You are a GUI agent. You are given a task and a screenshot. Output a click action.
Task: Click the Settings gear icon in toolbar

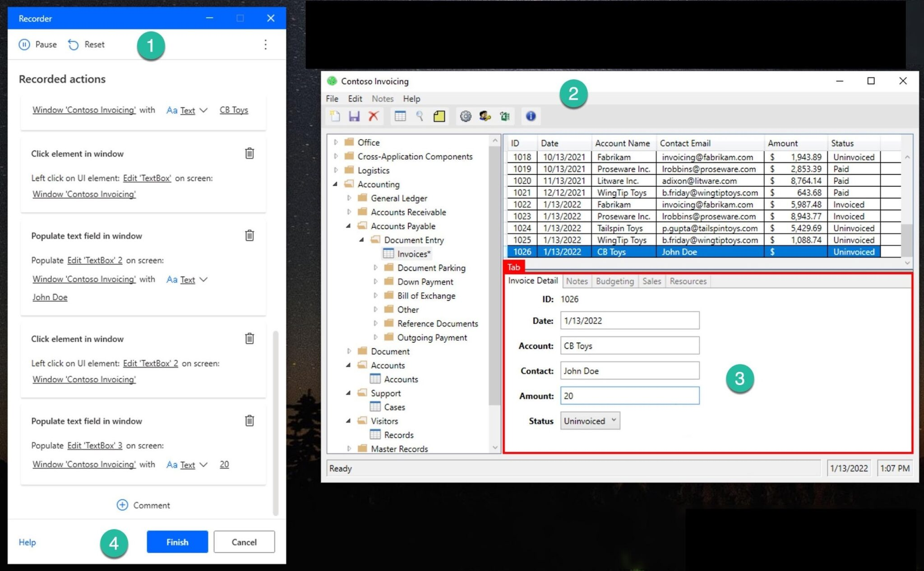pyautogui.click(x=466, y=117)
